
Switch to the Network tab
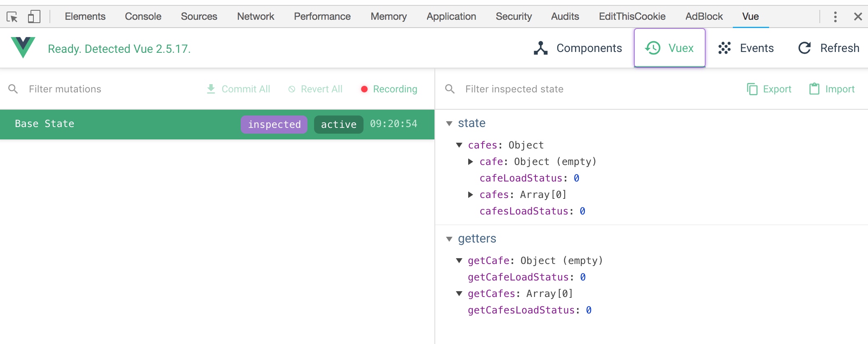[256, 16]
